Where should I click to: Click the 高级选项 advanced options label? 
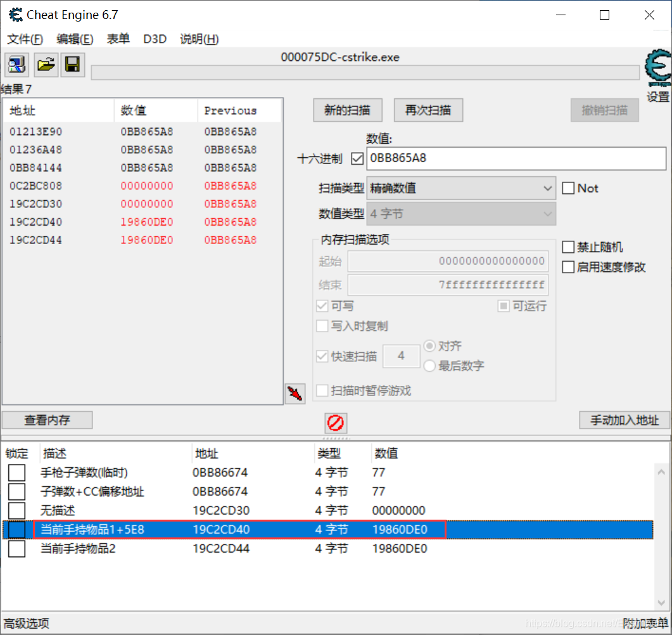(27, 624)
